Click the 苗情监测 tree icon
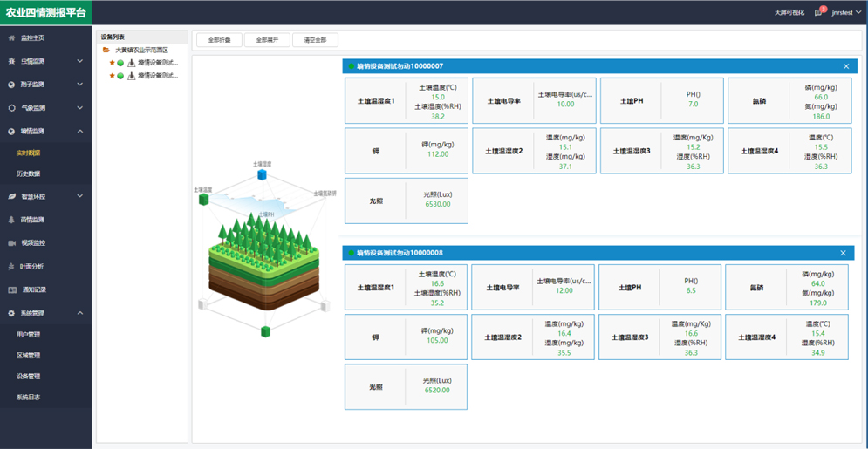 pos(11,220)
